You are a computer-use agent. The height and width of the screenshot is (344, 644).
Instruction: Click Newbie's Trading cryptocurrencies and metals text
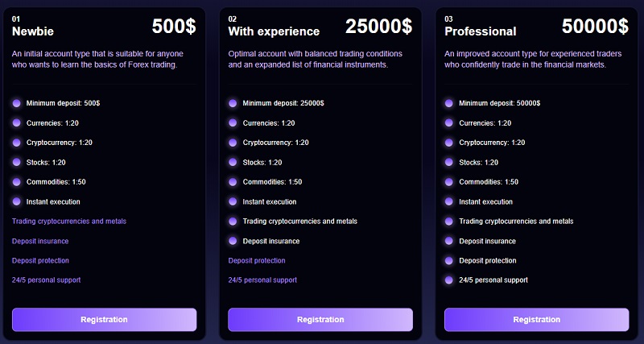[x=69, y=221]
